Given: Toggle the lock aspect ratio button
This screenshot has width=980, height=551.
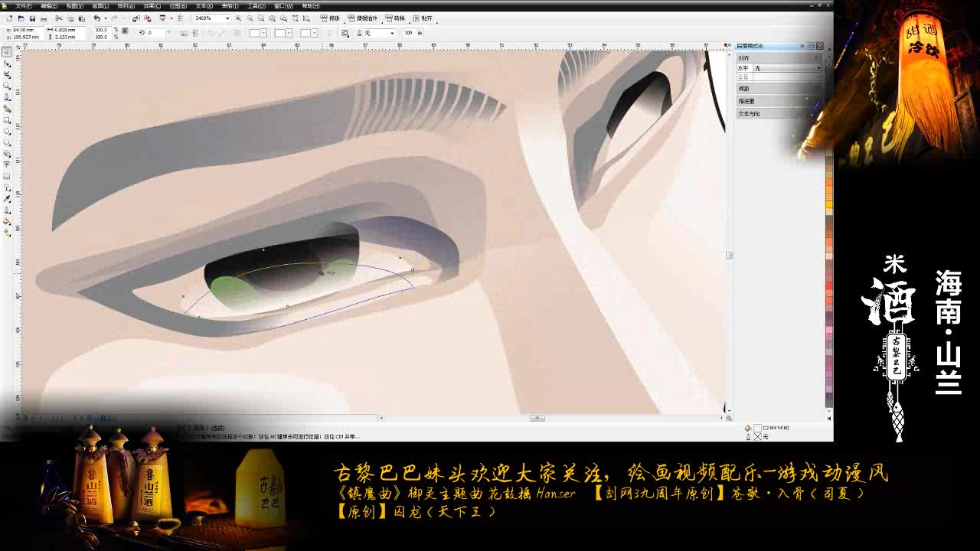Looking at the screenshot, I should pyautogui.click(x=124, y=31).
